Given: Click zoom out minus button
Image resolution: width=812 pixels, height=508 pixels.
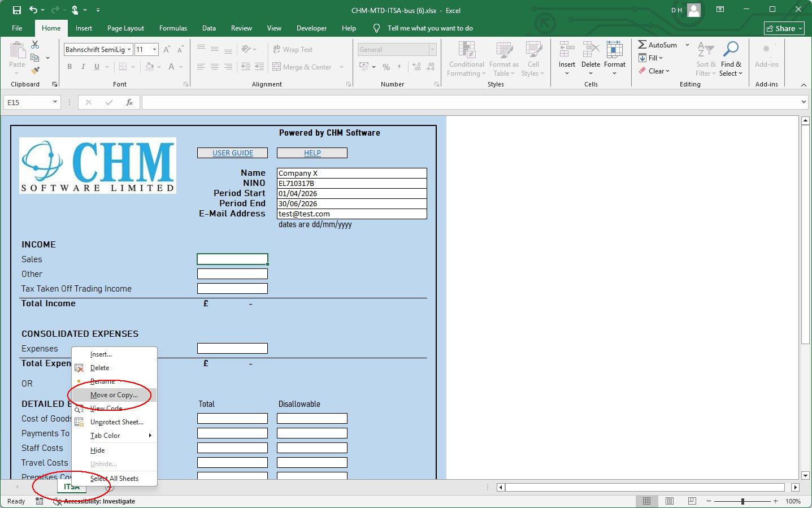Looking at the screenshot, I should 709,501.
